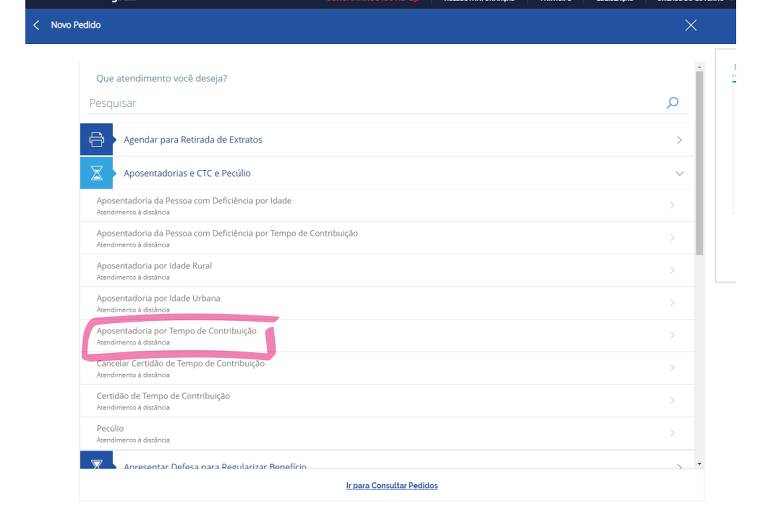The image size is (768, 512).
Task: Expand Agendar para Retirada de Extratos chevron
Action: [680, 140]
